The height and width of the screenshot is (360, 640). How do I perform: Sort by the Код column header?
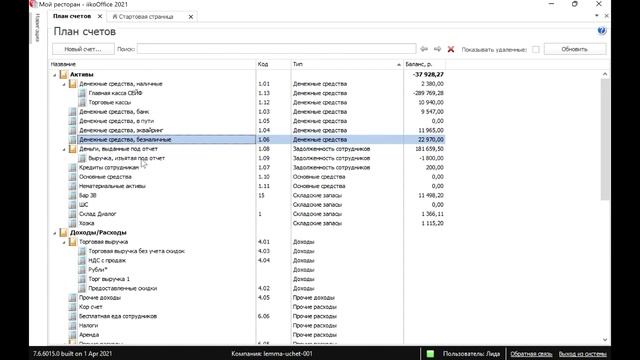click(x=273, y=64)
